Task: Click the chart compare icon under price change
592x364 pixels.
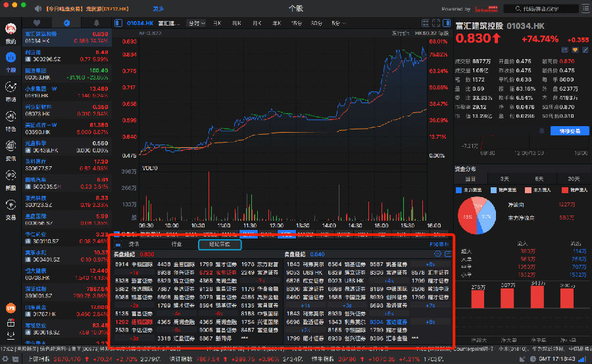Action: coord(564,50)
